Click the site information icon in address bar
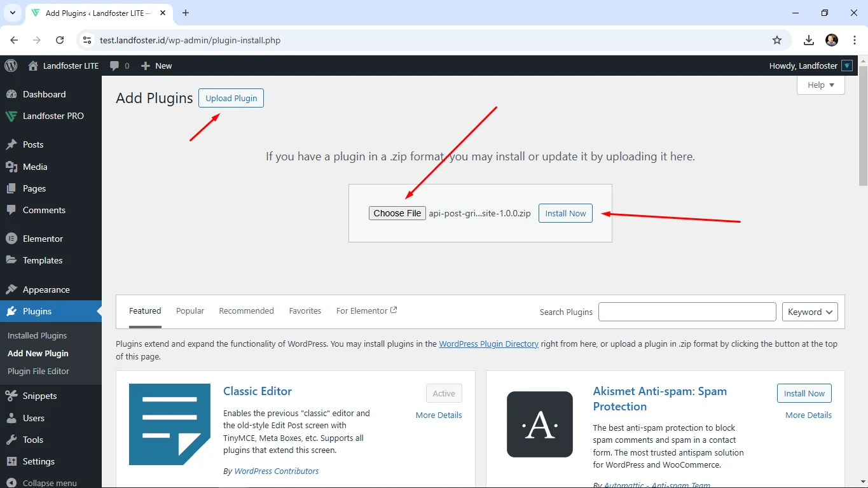Screen dimensions: 868x488 (88, 40)
